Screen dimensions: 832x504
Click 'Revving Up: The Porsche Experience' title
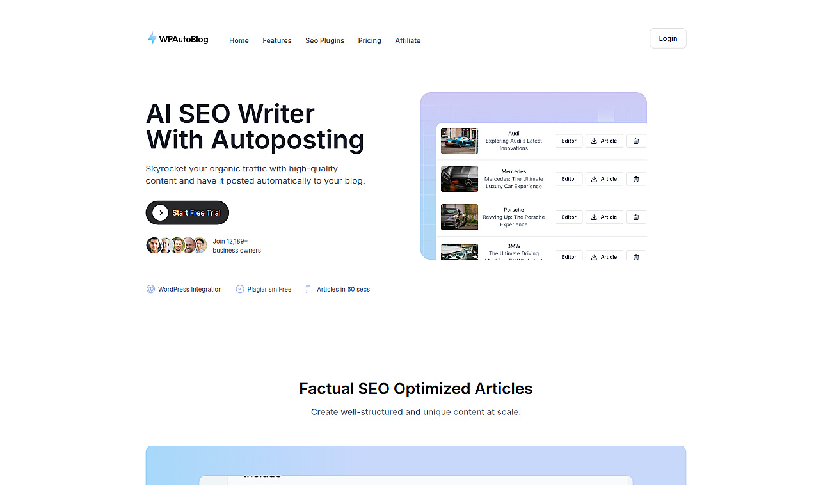click(514, 221)
